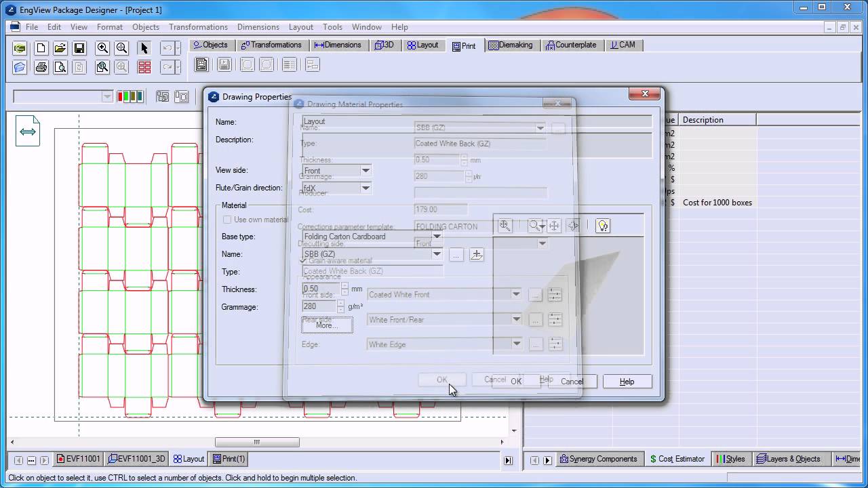Click the Grammage 280 input field
The image size is (868, 488).
(x=321, y=306)
